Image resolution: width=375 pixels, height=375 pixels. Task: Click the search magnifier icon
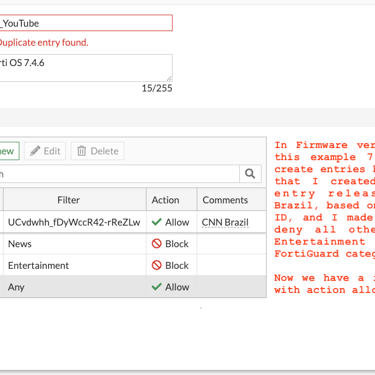[x=250, y=173]
